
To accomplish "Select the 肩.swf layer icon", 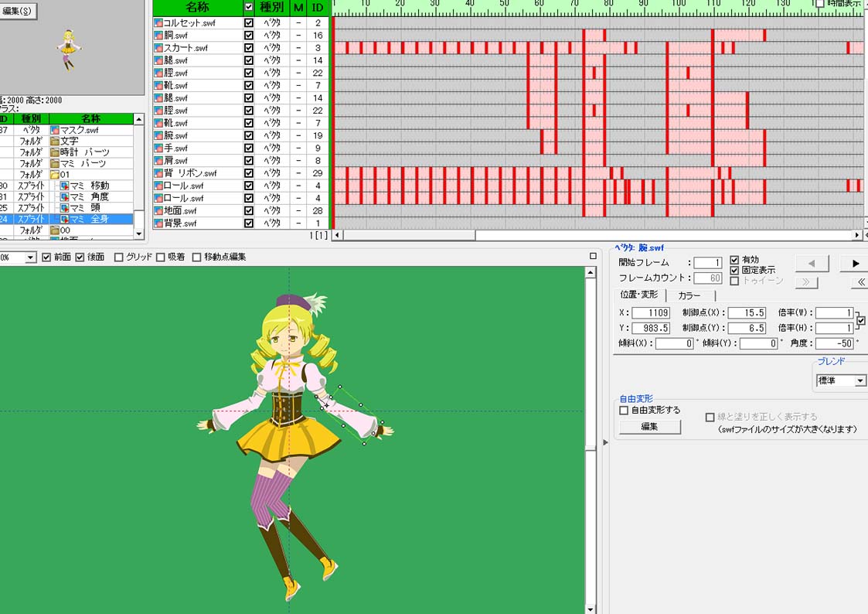I will click(x=158, y=161).
